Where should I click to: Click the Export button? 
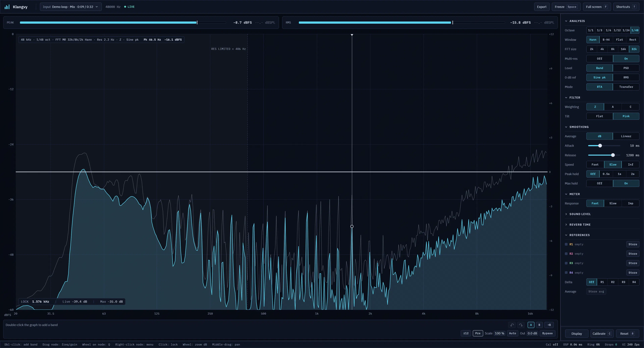pyautogui.click(x=542, y=7)
